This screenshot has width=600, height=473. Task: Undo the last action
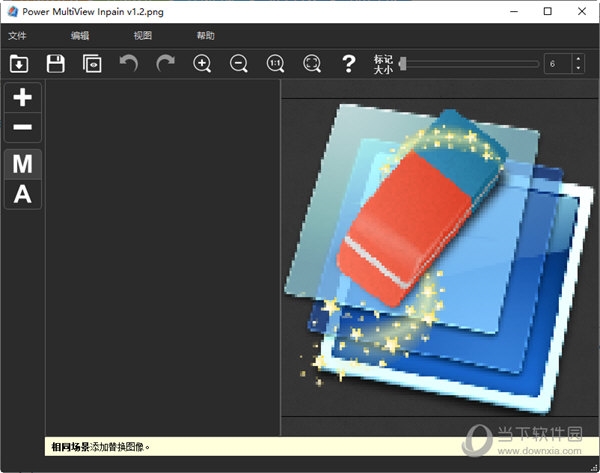(x=129, y=64)
